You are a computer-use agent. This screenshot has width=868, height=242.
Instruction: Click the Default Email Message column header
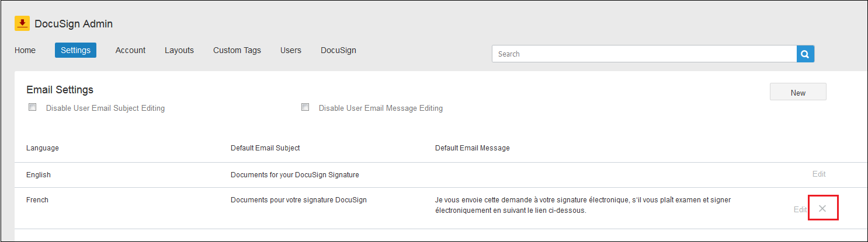pos(472,148)
